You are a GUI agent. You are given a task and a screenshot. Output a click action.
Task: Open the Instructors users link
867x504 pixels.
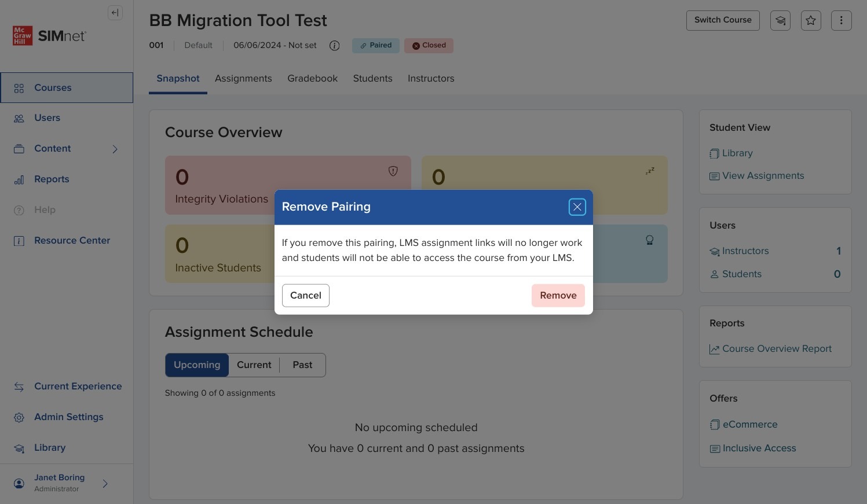[740, 251]
